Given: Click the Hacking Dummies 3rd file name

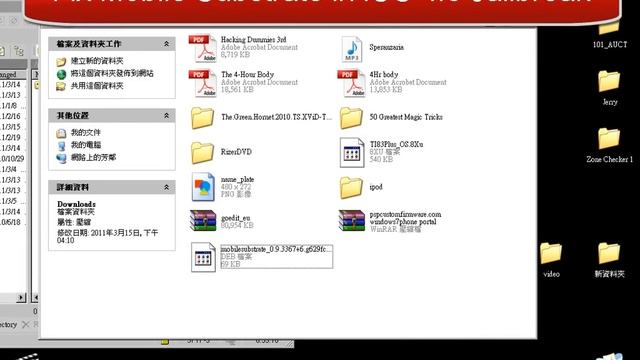Looking at the screenshot, I should click(253, 40).
